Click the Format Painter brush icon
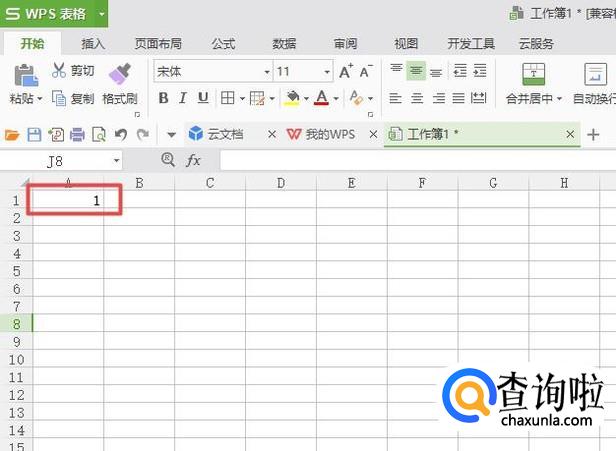Viewport: 616px width, 451px height. click(x=120, y=73)
